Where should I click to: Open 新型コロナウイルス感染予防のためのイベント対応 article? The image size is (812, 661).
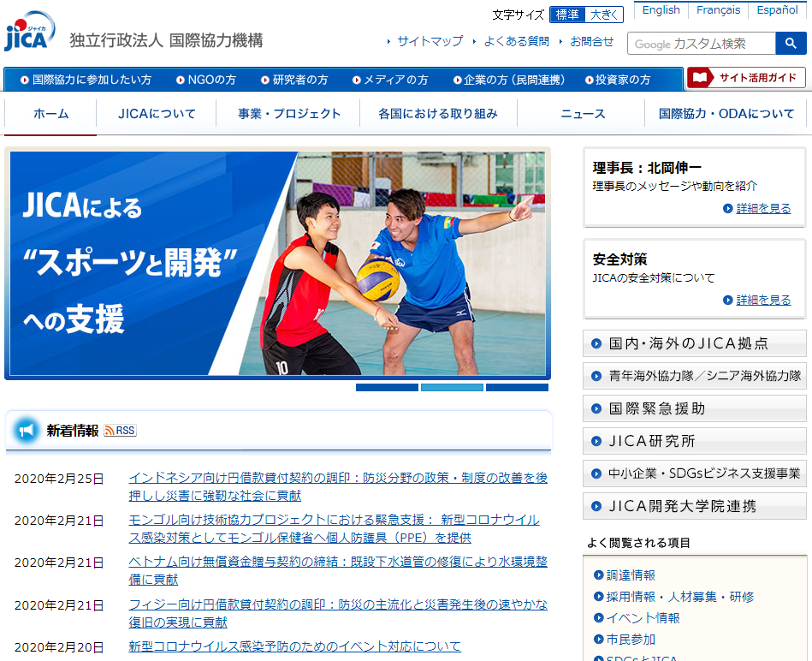294,646
